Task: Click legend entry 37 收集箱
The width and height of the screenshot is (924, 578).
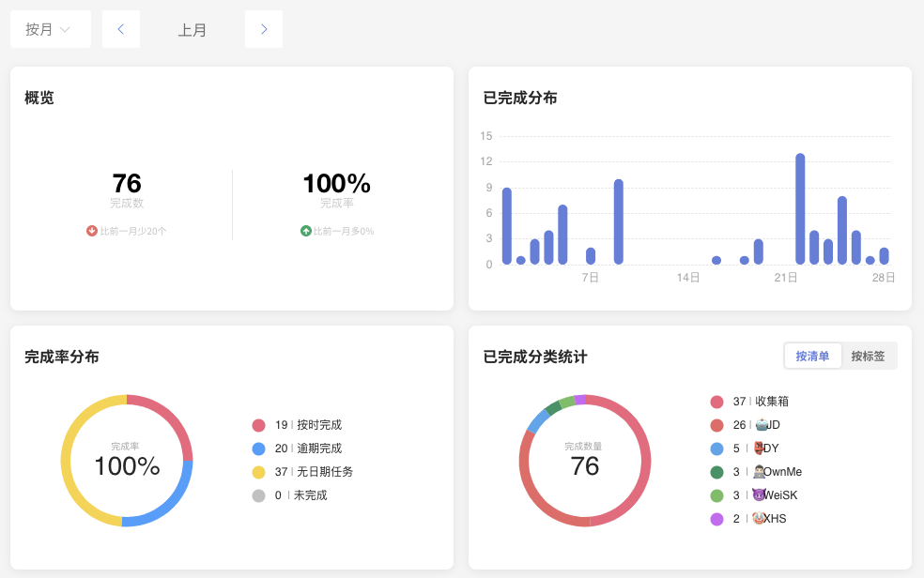Action: click(x=761, y=402)
